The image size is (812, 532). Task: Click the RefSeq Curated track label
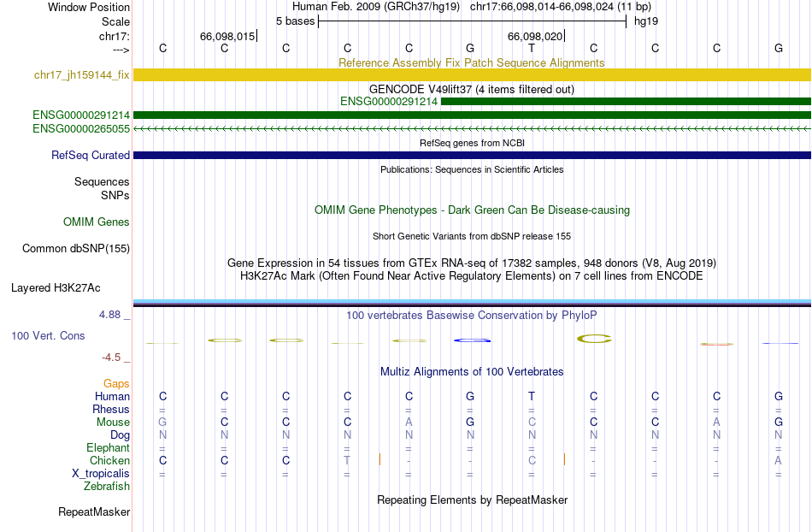click(91, 155)
